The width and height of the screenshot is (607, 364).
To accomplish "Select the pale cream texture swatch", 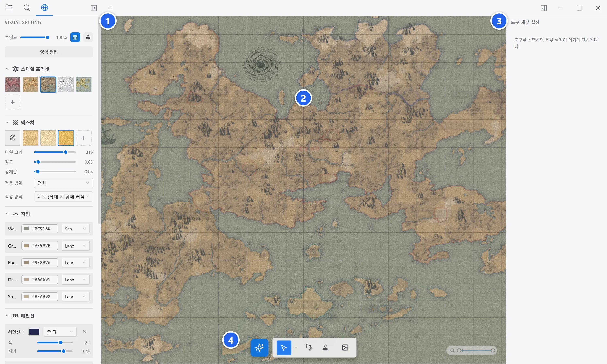I will (x=48, y=138).
